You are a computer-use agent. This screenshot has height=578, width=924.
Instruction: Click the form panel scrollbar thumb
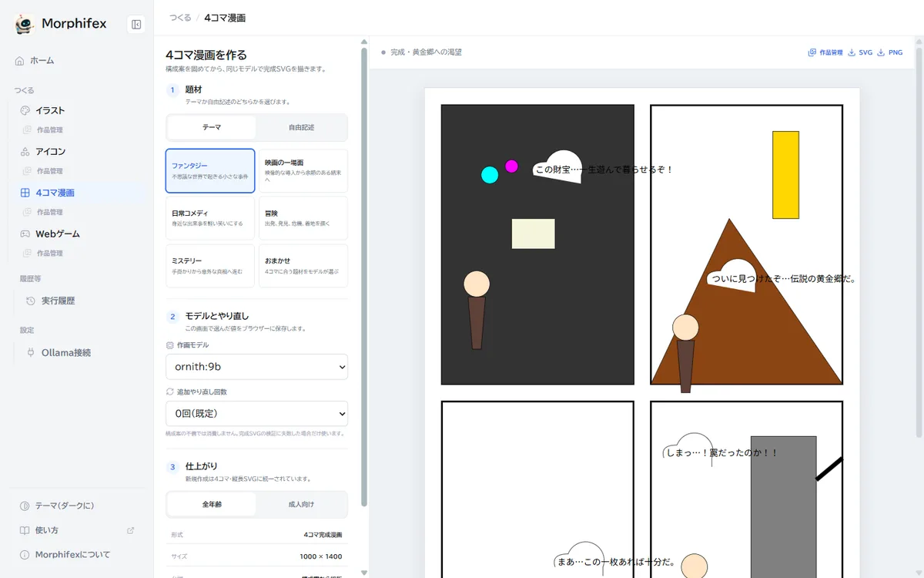click(x=364, y=277)
